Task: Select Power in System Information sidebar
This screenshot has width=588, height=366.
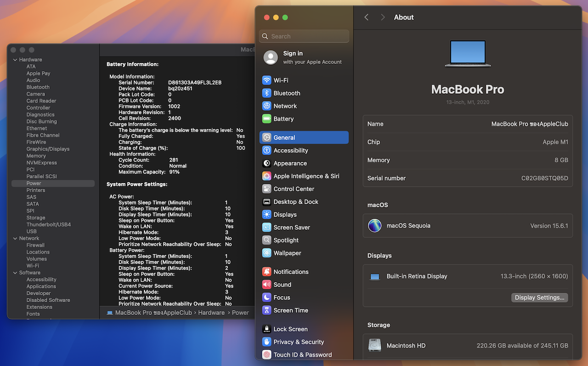Action: [x=53, y=183]
